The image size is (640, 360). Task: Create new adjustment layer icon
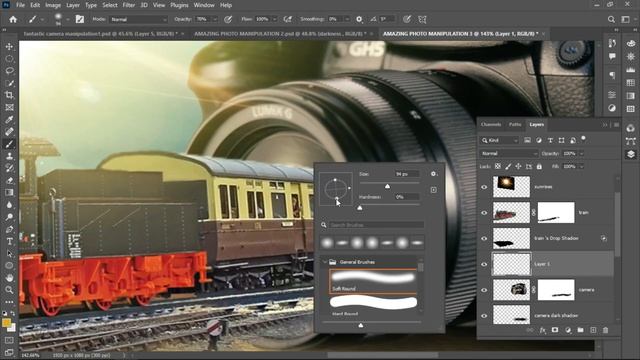coord(568,330)
